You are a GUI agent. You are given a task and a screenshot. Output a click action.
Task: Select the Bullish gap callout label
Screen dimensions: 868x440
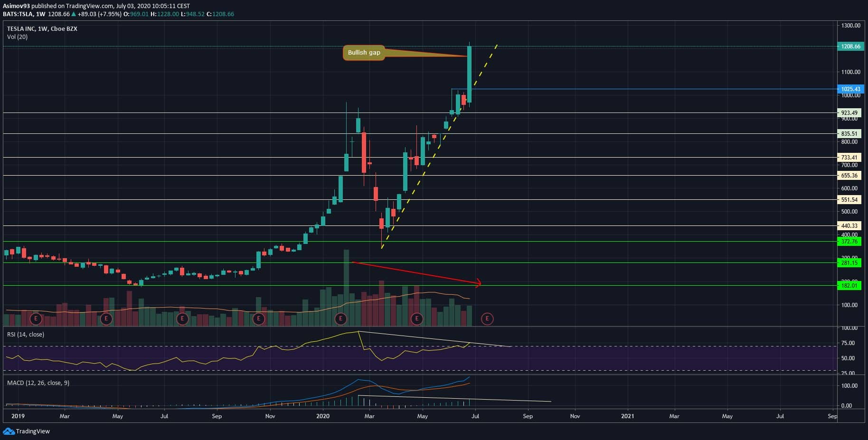point(364,53)
